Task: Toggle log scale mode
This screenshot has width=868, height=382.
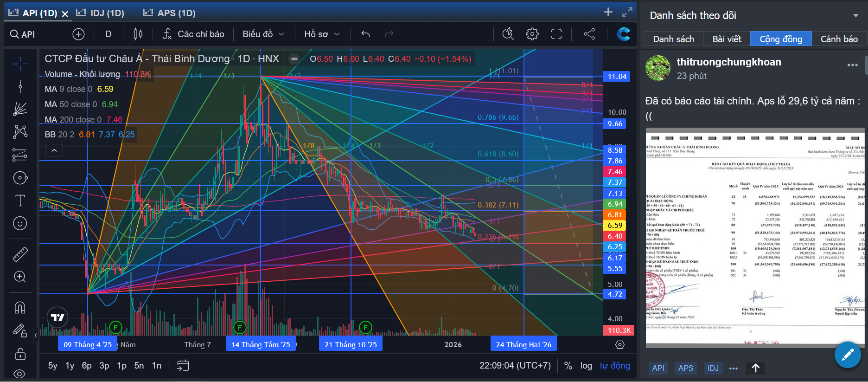Action: 586,366
